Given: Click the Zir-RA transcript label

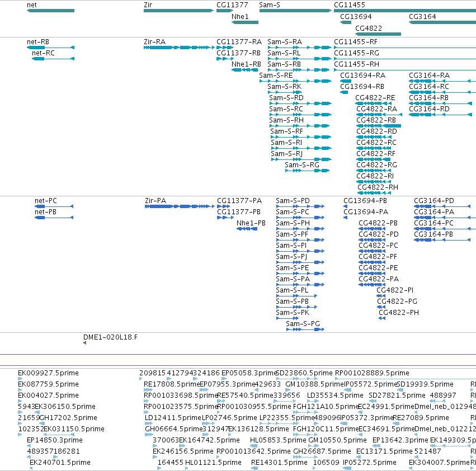Looking at the screenshot, I should tap(154, 41).
